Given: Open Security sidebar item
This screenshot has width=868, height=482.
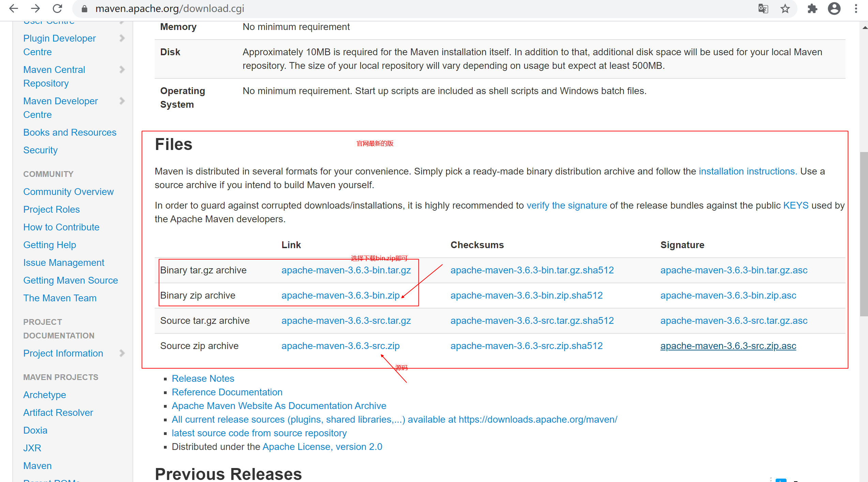Looking at the screenshot, I should 40,150.
